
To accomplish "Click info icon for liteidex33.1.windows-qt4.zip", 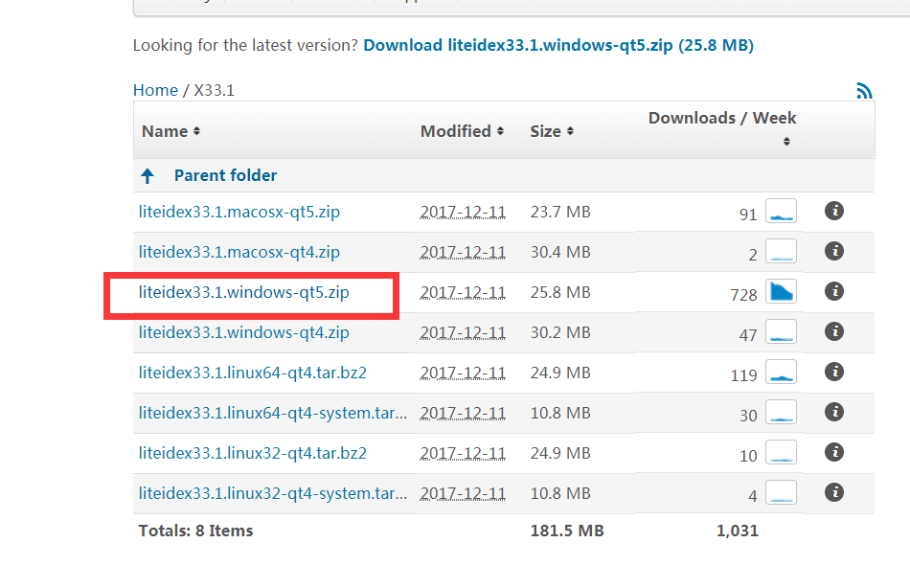I will [834, 331].
